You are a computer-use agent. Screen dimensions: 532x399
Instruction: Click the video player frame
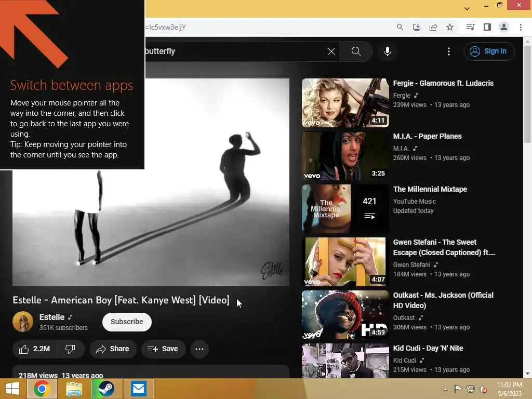point(151,182)
